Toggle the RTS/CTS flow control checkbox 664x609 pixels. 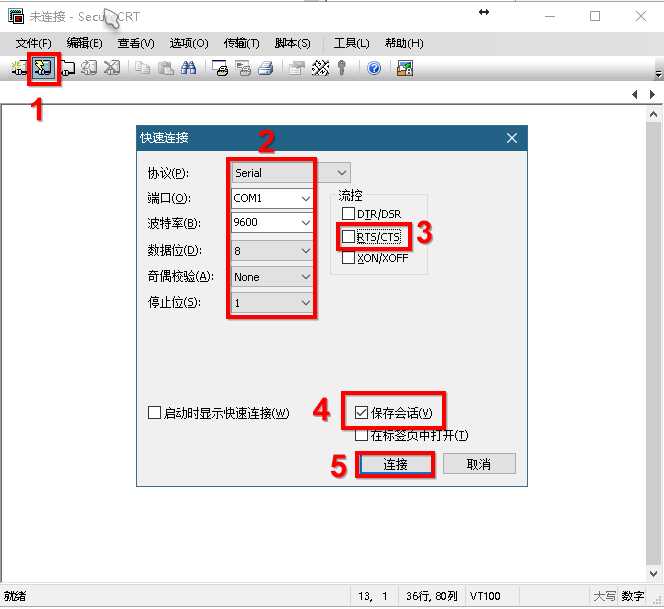(x=348, y=236)
